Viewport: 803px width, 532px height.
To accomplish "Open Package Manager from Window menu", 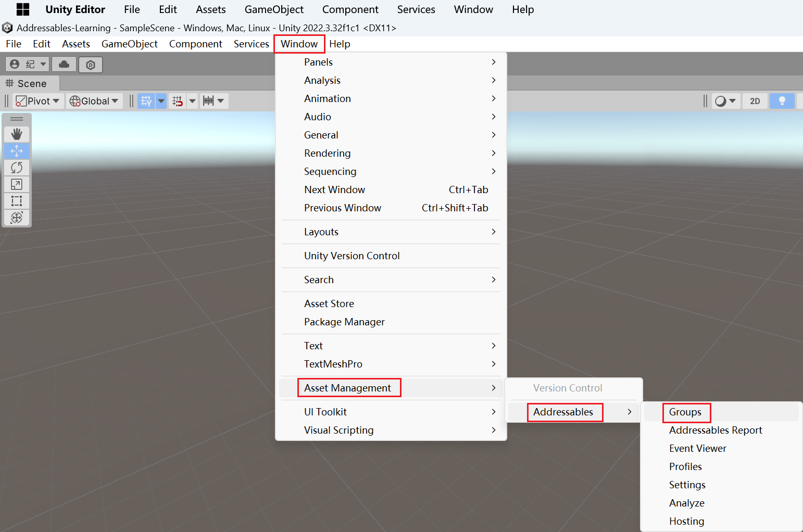I will (391, 322).
